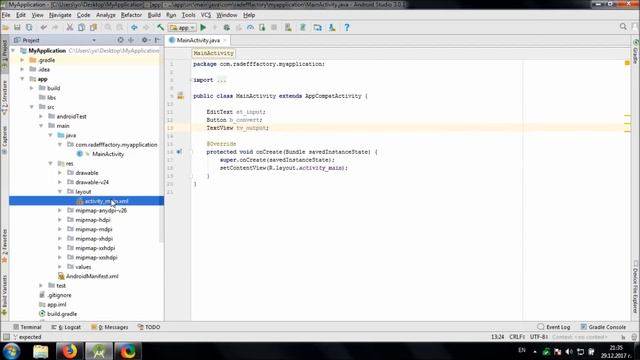Expand the values folder
The image size is (640, 360).
click(x=60, y=267)
